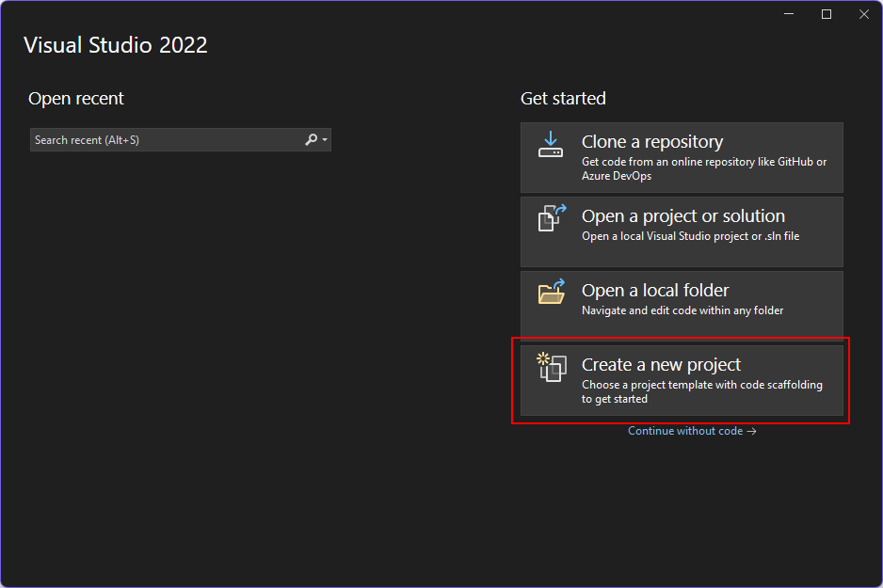Choose Open a project or solution
The height and width of the screenshot is (588, 883).
pyautogui.click(x=682, y=231)
